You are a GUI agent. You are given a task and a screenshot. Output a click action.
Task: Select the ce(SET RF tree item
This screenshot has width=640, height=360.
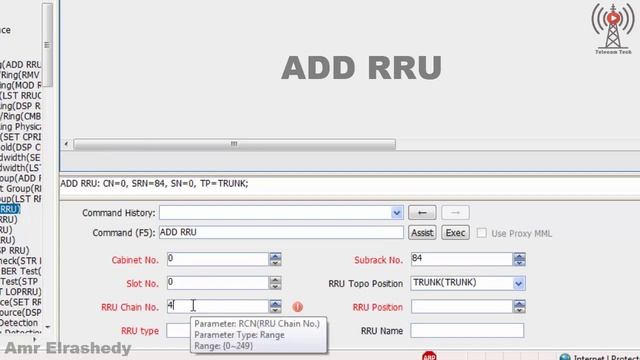20,302
